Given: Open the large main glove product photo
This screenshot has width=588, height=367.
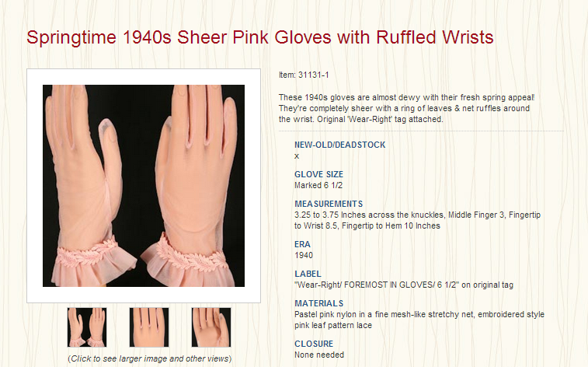Looking at the screenshot, I should click(144, 186).
